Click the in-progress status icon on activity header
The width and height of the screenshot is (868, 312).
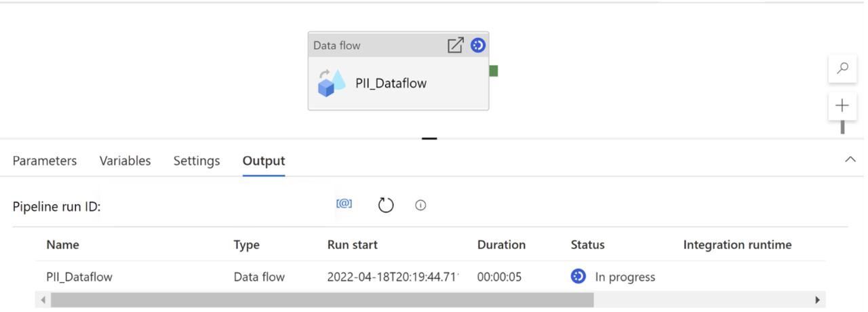pyautogui.click(x=478, y=45)
